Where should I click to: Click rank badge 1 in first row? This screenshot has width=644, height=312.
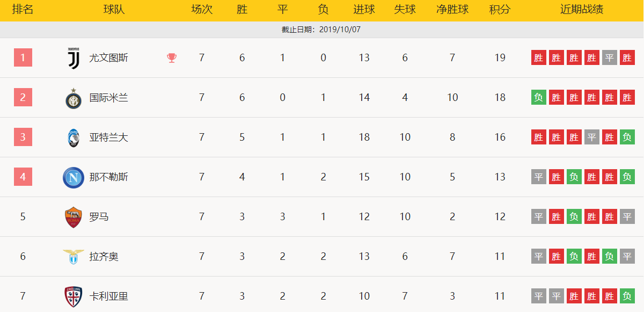23,57
